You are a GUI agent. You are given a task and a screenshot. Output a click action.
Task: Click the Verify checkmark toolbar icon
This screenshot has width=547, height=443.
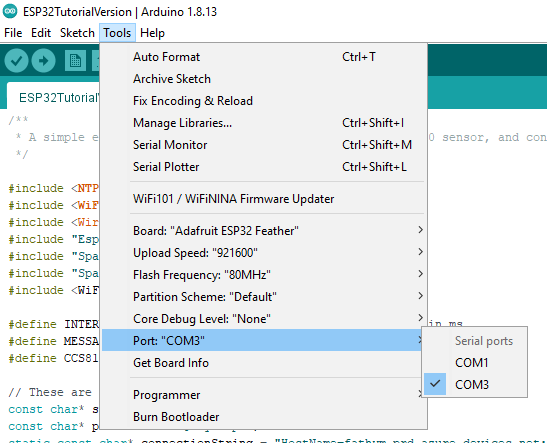pos(16,61)
